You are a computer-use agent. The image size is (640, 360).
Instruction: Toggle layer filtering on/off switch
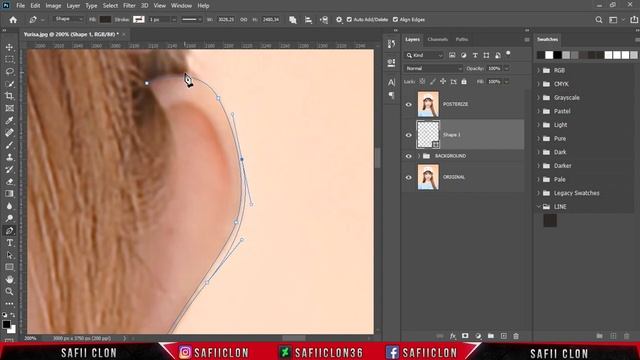point(508,53)
